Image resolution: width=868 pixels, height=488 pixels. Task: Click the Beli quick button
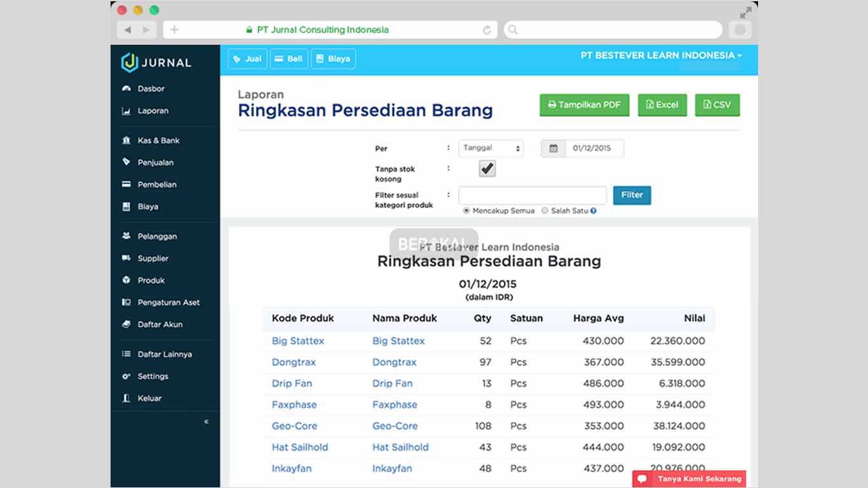point(288,58)
